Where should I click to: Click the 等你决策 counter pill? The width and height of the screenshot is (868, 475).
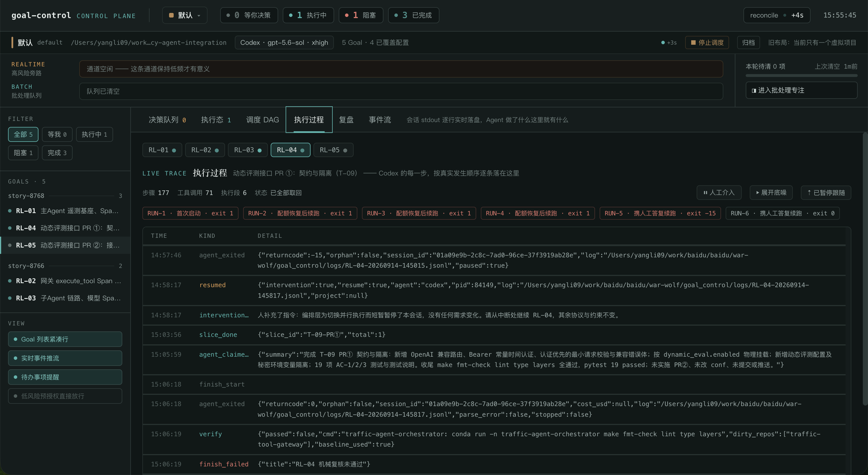pyautogui.click(x=249, y=15)
